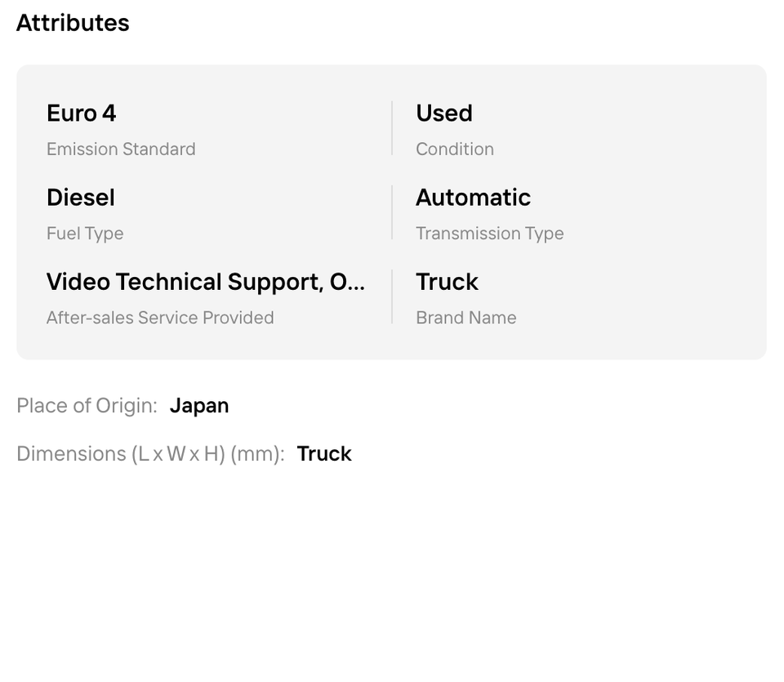Image resolution: width=784 pixels, height=682 pixels.
Task: Click the After-sales Service Provided label
Action: click(x=160, y=318)
